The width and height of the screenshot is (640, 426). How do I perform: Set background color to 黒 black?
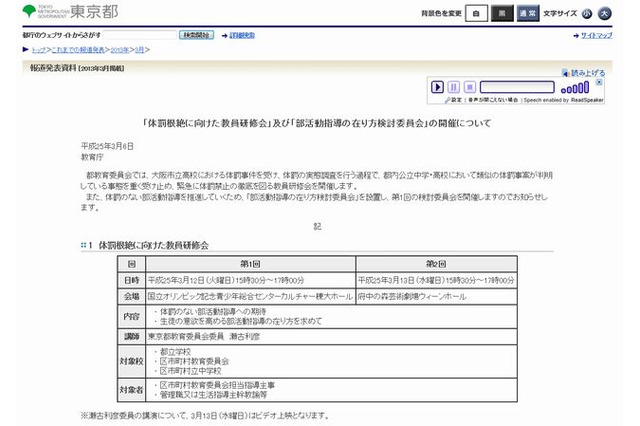502,13
